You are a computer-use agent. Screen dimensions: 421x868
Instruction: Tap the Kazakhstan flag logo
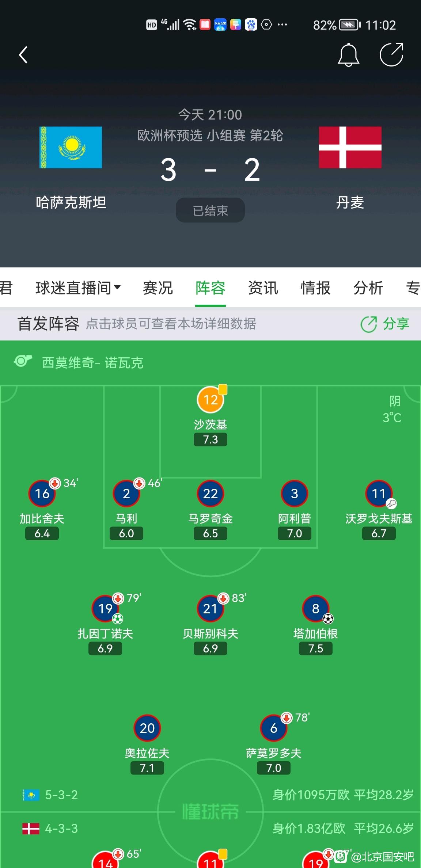pos(71,147)
